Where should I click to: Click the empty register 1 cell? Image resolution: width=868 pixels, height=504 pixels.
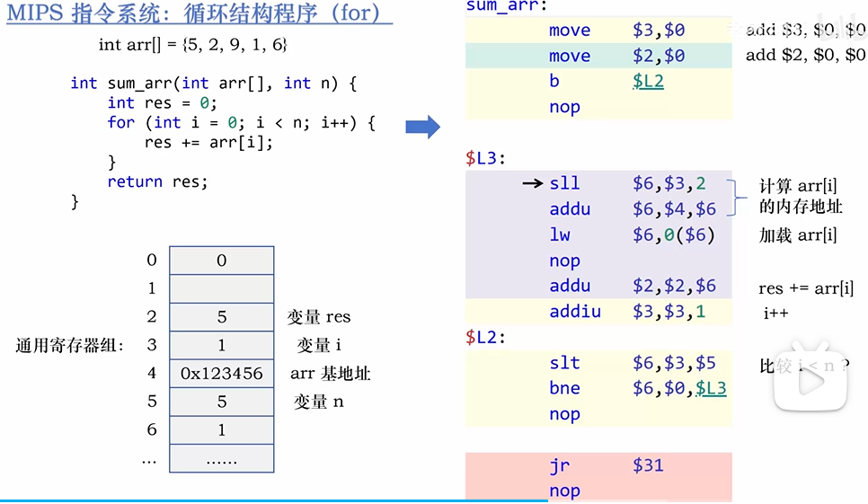coord(221,288)
